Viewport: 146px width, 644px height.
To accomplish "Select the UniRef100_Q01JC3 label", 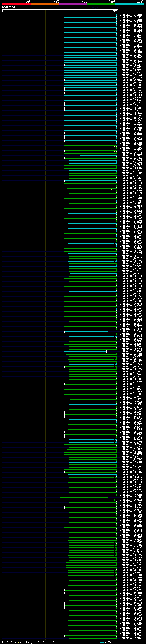I will (x=131, y=138).
